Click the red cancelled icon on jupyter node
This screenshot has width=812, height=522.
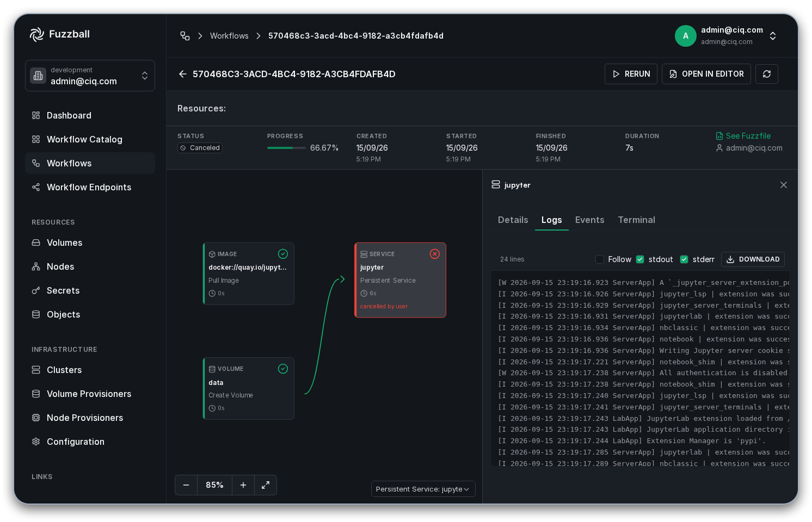[x=435, y=254]
